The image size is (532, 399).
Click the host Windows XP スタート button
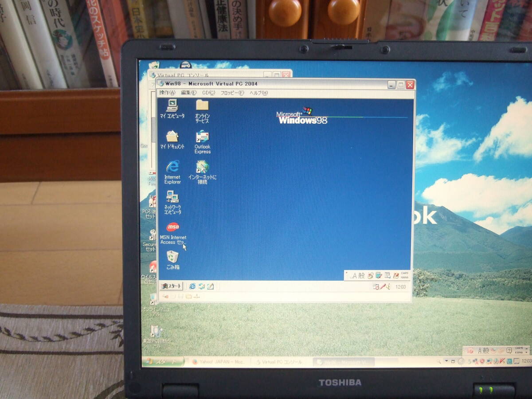click(163, 361)
